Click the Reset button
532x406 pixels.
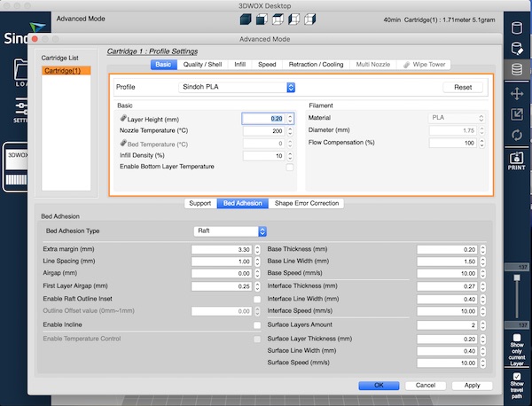pyautogui.click(x=463, y=87)
